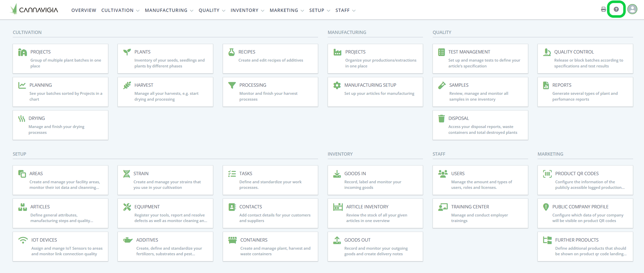Open the Training Center card

tap(480, 213)
